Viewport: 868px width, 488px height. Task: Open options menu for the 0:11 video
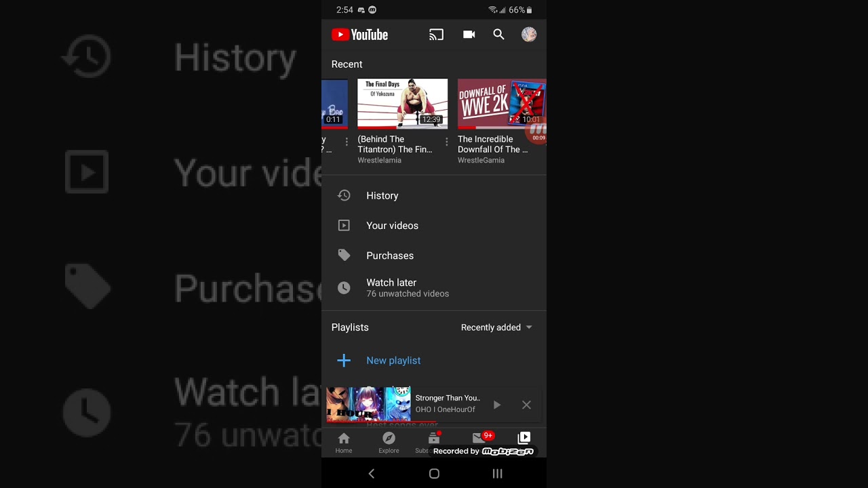(x=347, y=142)
